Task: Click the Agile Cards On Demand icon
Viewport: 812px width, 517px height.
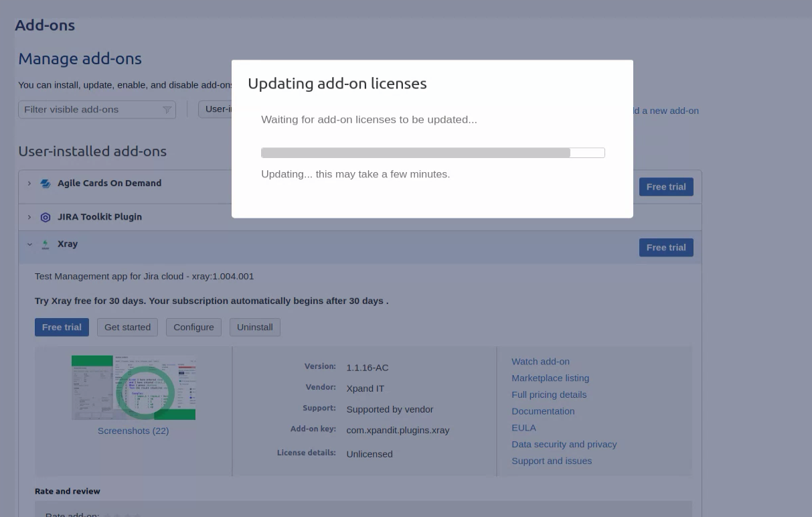Action: coord(46,183)
